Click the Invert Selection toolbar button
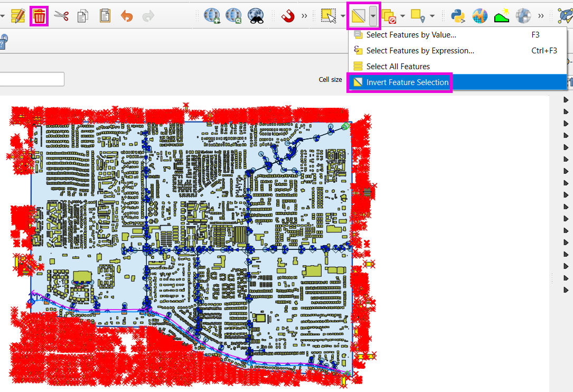Viewport: 573px width, 392px height. pos(359,16)
